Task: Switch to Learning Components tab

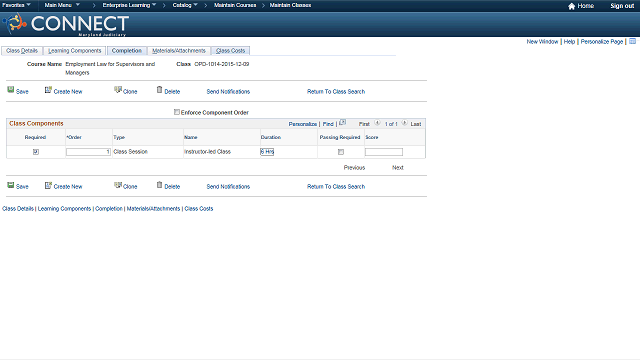Action: click(x=75, y=51)
